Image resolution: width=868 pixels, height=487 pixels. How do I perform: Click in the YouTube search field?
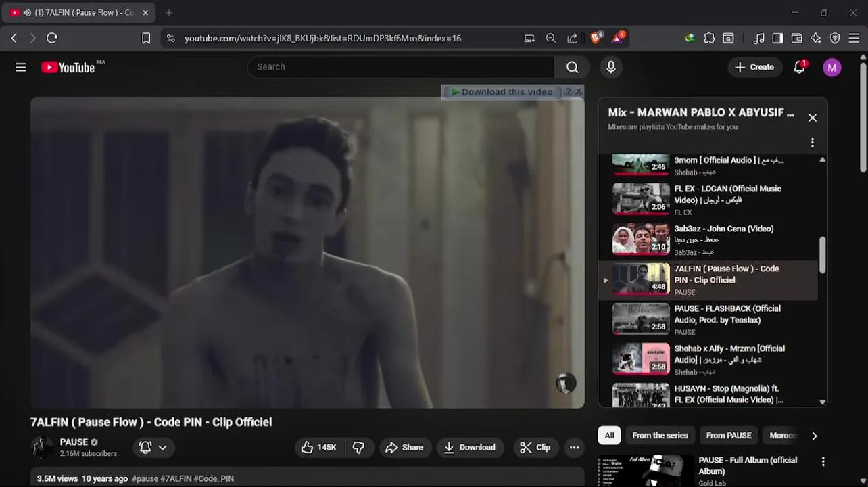pyautogui.click(x=402, y=67)
